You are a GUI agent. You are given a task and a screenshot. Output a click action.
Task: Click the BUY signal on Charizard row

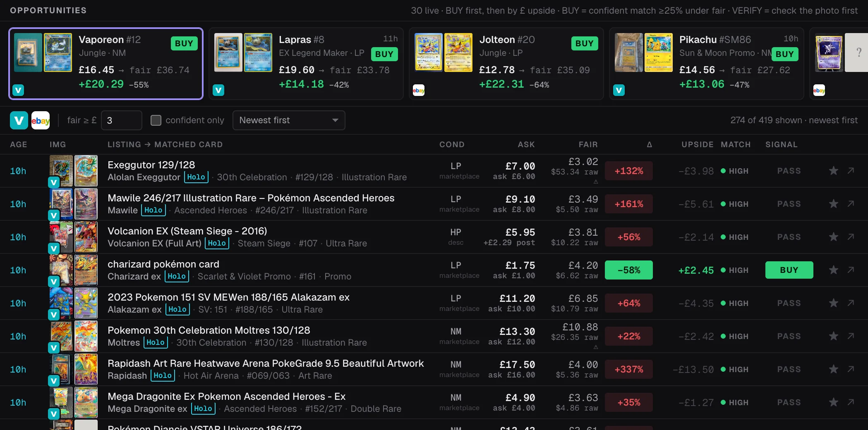pyautogui.click(x=789, y=270)
